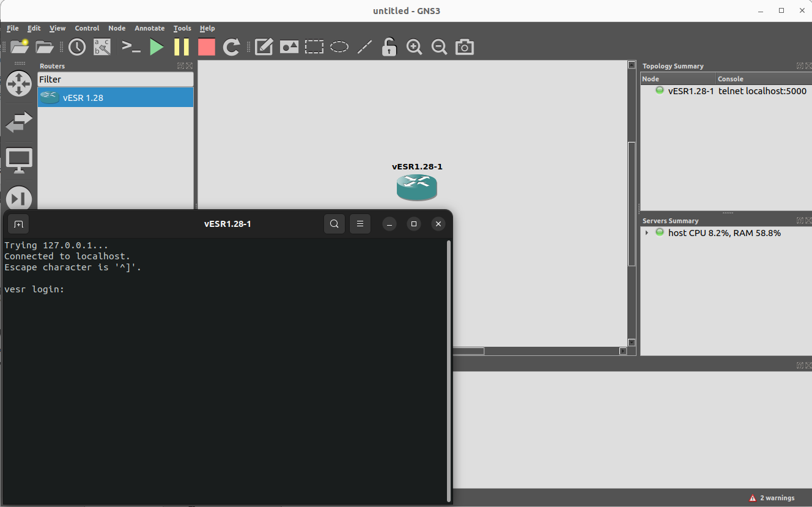Browse security devices in sidebar

[19, 198]
